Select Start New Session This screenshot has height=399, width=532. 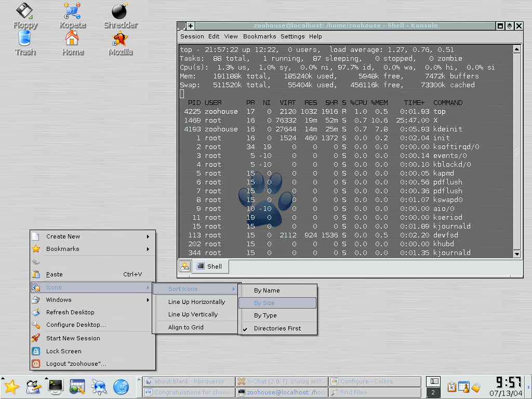92,338
